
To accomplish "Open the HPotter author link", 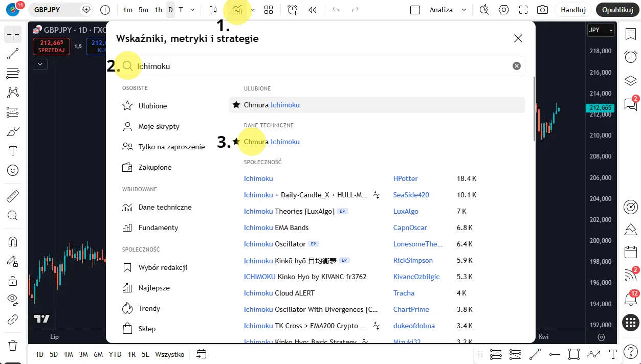I will (405, 178).
